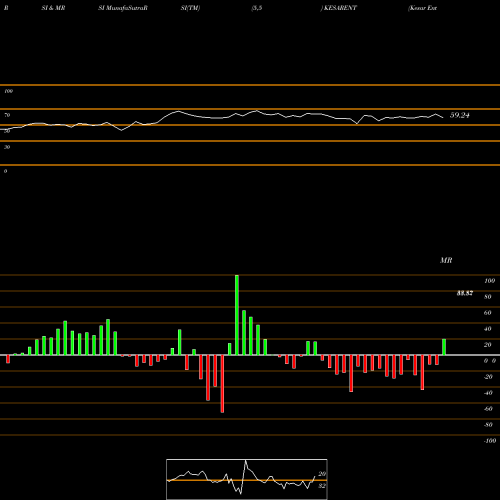The height and width of the screenshot is (500, 500).
Task: Select the deepest red MR histogram bar
Action: click(222, 384)
